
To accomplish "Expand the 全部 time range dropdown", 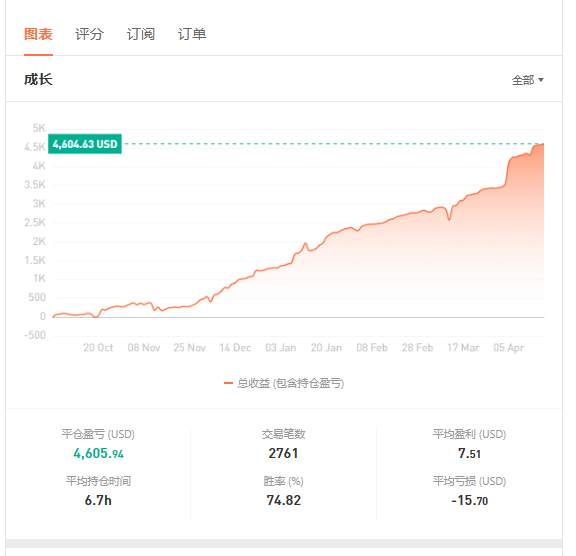I will (528, 80).
